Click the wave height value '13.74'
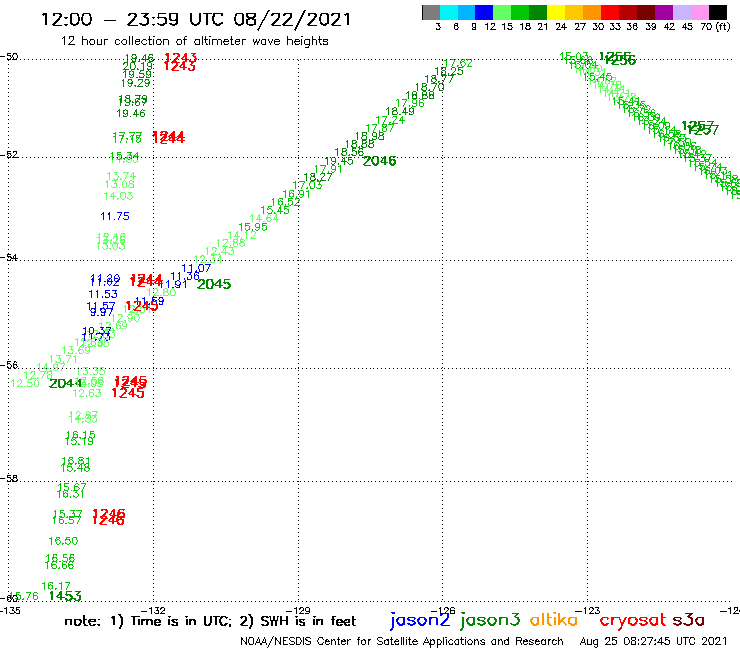 121,176
